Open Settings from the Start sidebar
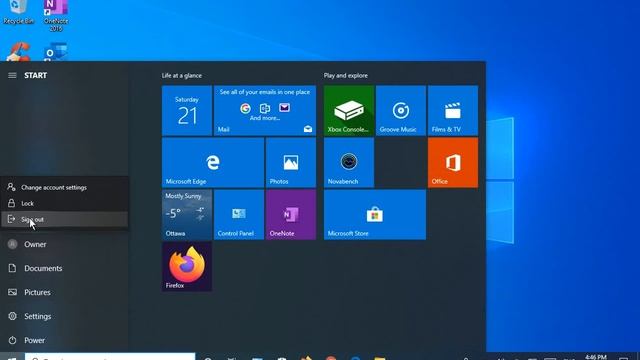 (64, 316)
